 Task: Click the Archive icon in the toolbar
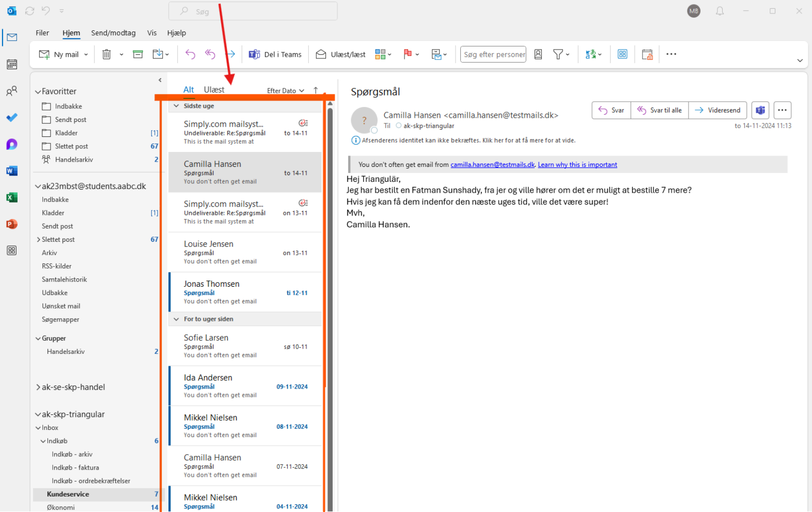coord(138,54)
